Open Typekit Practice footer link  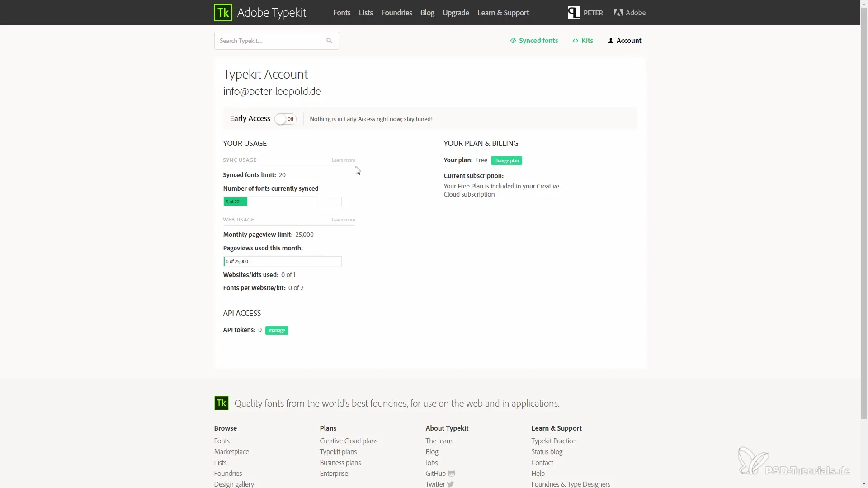(x=553, y=441)
